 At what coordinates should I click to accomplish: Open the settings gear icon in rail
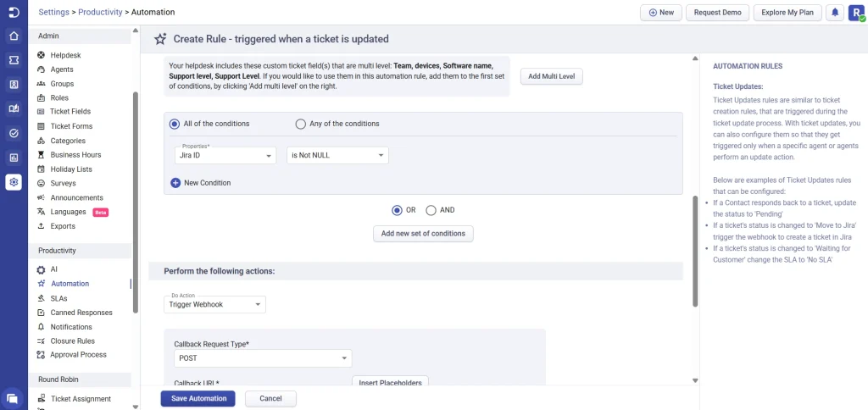coord(14,181)
